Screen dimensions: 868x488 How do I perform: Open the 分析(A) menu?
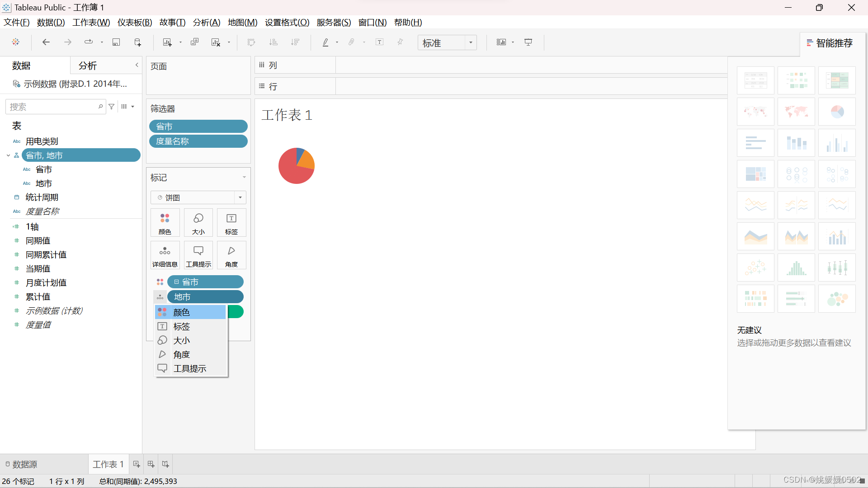tap(207, 22)
